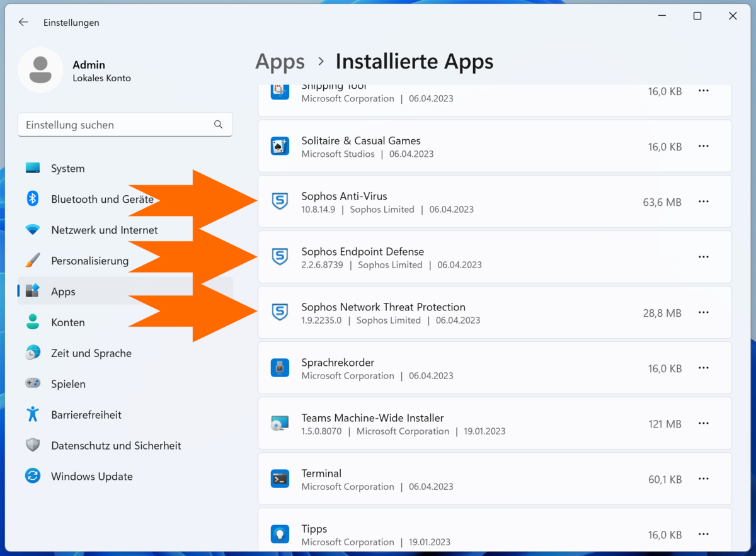Click the 28,8 MB size value
The height and width of the screenshot is (556, 756).
click(662, 313)
